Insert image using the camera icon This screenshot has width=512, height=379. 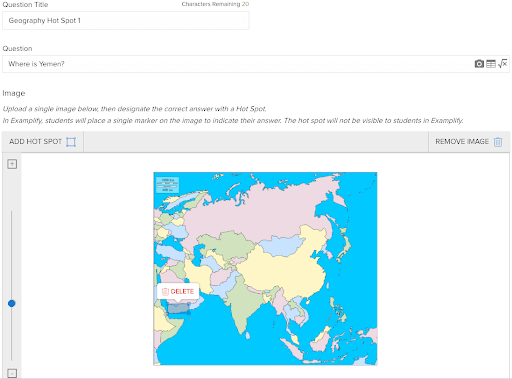click(x=479, y=64)
